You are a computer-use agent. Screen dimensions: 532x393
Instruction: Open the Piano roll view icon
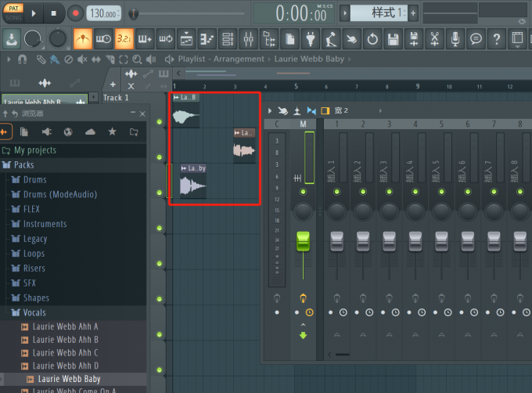coord(207,39)
